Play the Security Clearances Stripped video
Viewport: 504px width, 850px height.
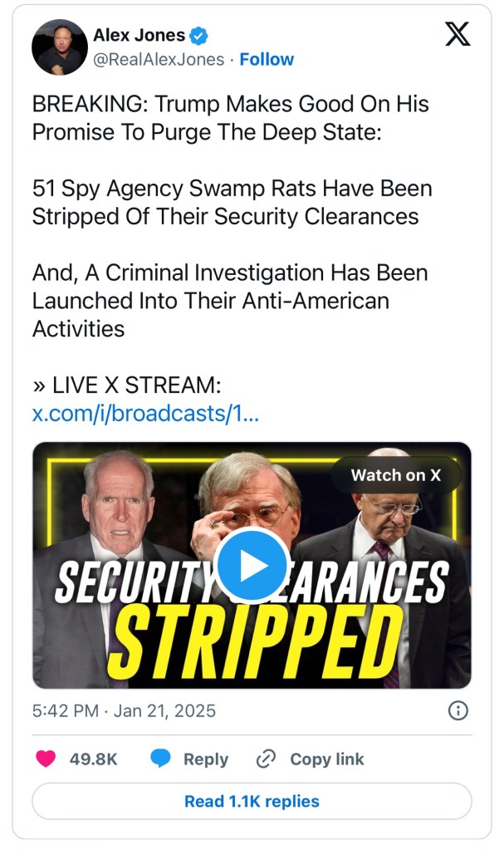[252, 565]
